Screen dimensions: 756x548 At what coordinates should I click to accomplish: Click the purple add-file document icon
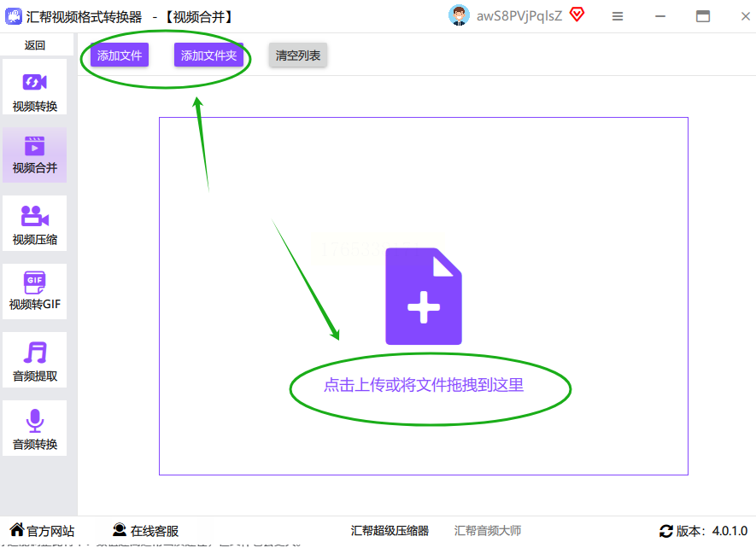424,296
